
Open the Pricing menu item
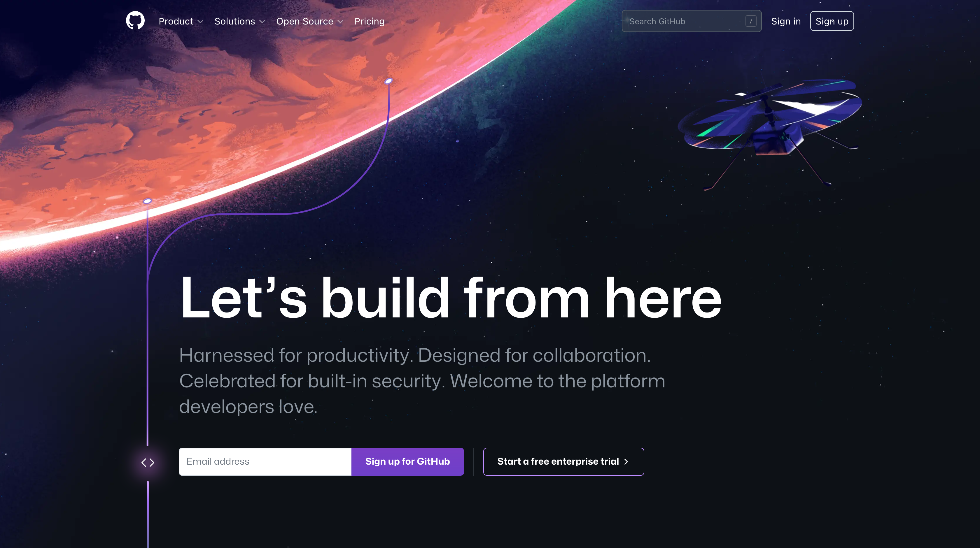pyautogui.click(x=370, y=21)
